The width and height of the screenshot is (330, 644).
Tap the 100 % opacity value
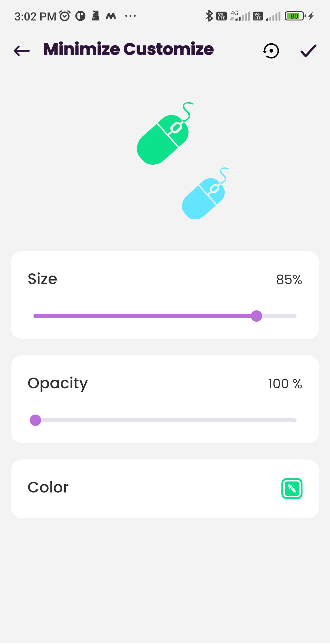coord(285,384)
